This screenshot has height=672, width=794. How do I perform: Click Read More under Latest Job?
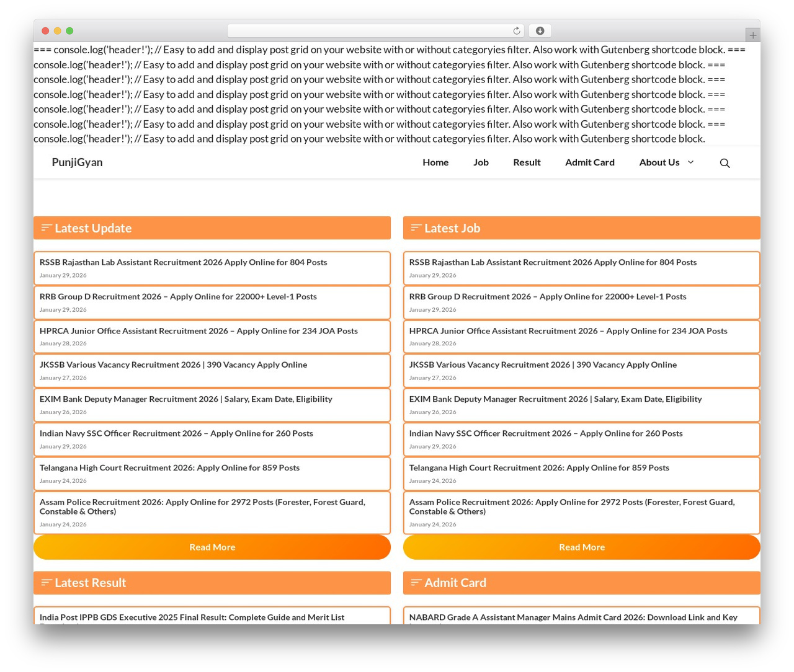(x=582, y=547)
